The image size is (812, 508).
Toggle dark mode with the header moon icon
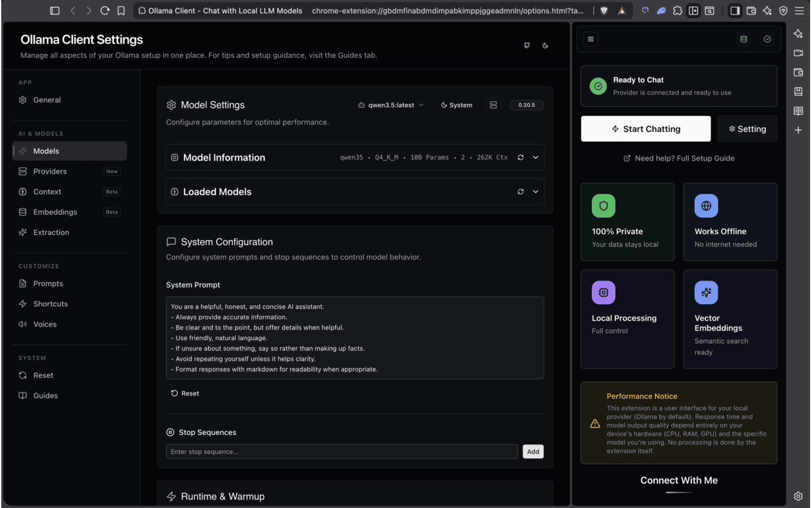(x=545, y=46)
